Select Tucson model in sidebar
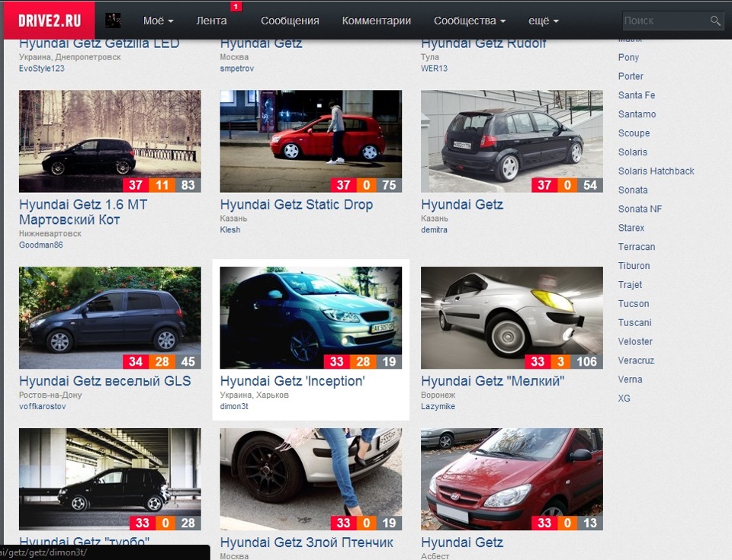Screen dimensions: 732x560 pos(634,303)
